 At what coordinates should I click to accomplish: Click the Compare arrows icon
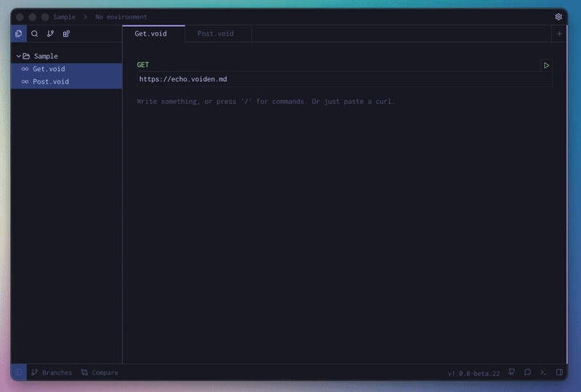pos(84,372)
